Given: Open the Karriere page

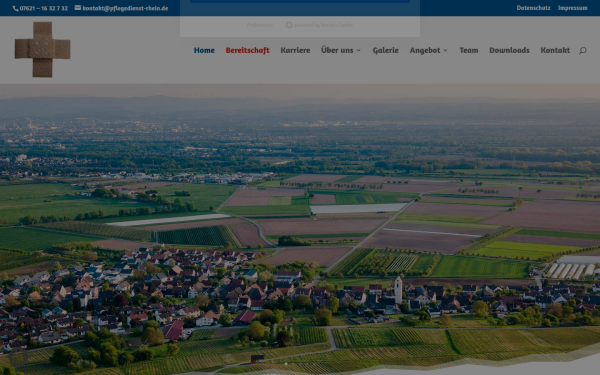Looking at the screenshot, I should pyautogui.click(x=295, y=50).
